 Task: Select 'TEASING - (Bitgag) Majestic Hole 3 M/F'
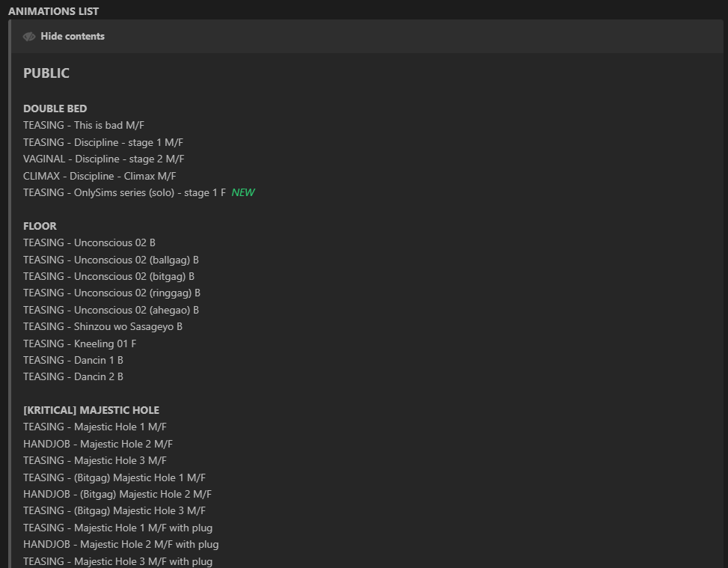pos(114,510)
